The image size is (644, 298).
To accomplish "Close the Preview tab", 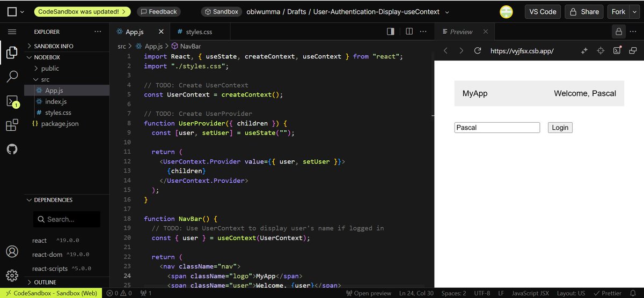I will tap(486, 32).
